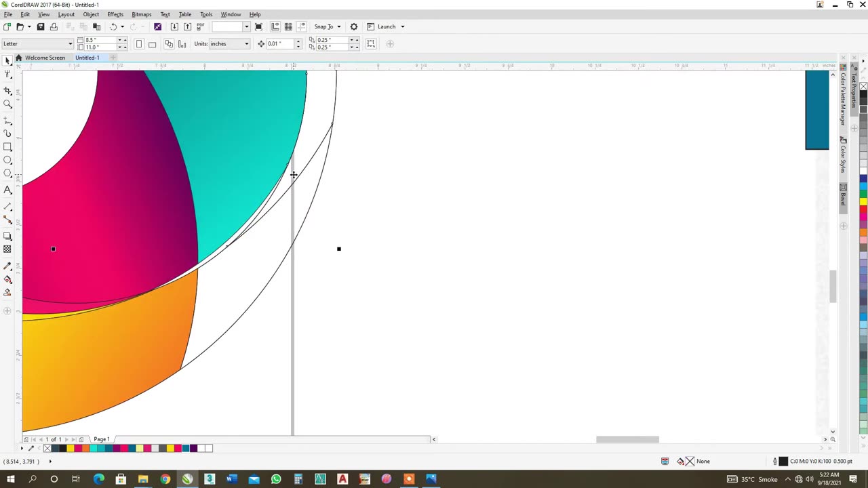This screenshot has height=488, width=868.
Task: Open the Effects menu
Action: [x=115, y=14]
